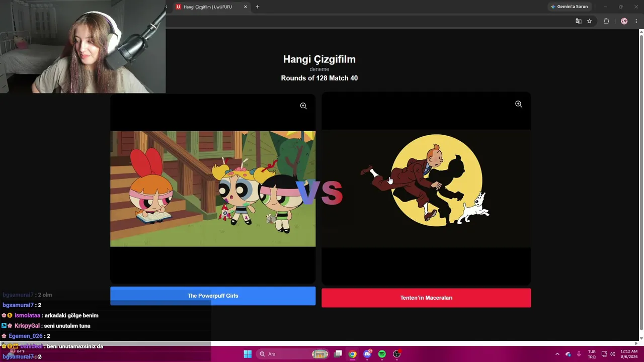644x362 pixels.
Task: Open Spotify from the taskbar
Action: click(x=382, y=354)
